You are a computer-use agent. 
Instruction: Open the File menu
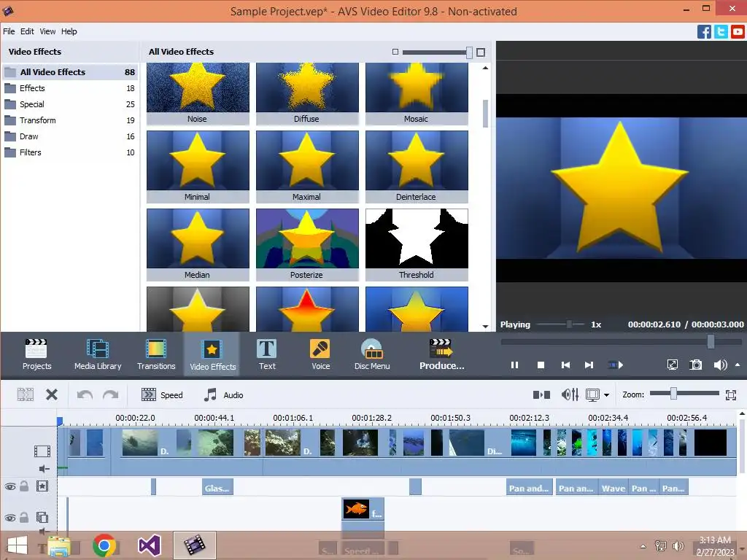coord(9,31)
